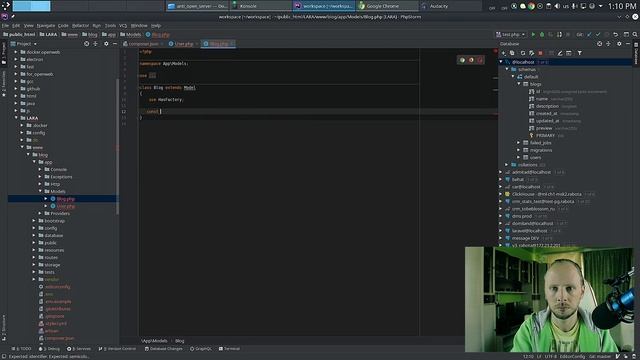Open Audacity from the taskbar
640x360 pixels.
pyautogui.click(x=451, y=6)
